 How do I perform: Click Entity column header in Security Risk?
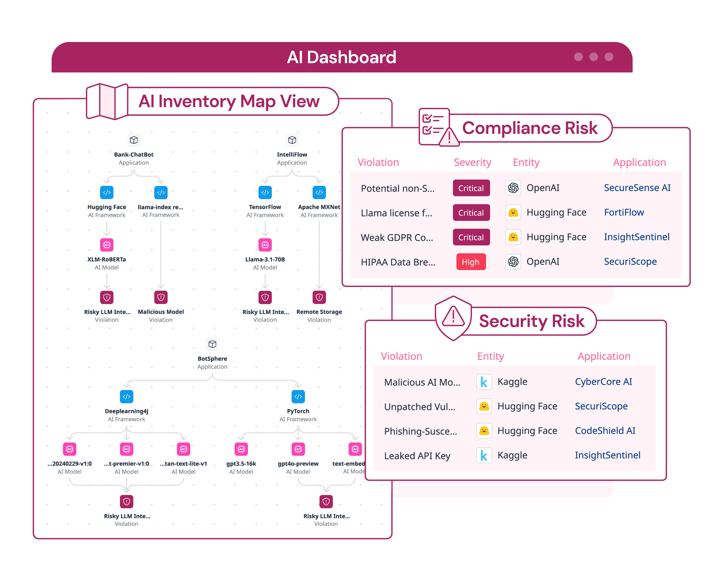[490, 356]
